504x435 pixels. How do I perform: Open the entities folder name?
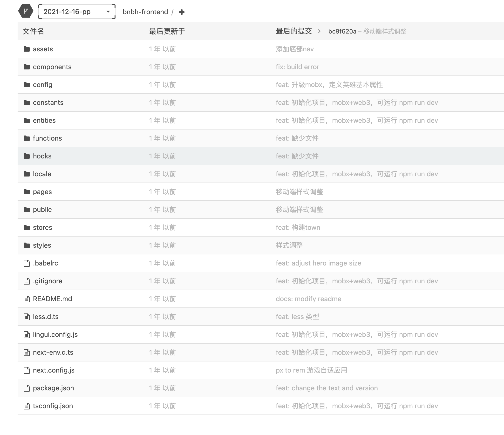pyautogui.click(x=44, y=120)
